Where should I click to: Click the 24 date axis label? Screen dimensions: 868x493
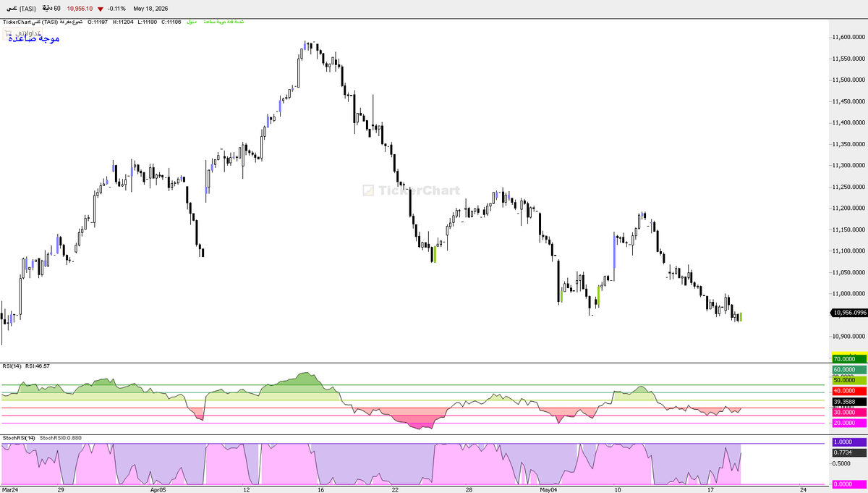point(804,490)
